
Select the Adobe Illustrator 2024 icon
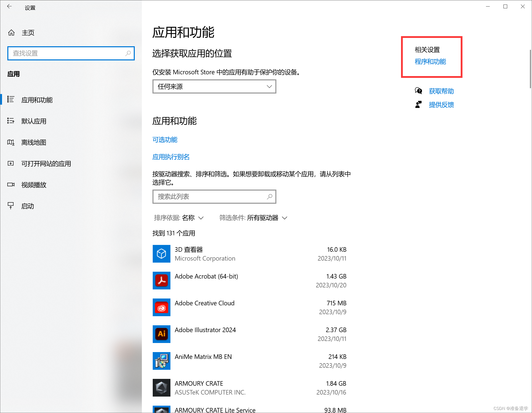(161, 334)
